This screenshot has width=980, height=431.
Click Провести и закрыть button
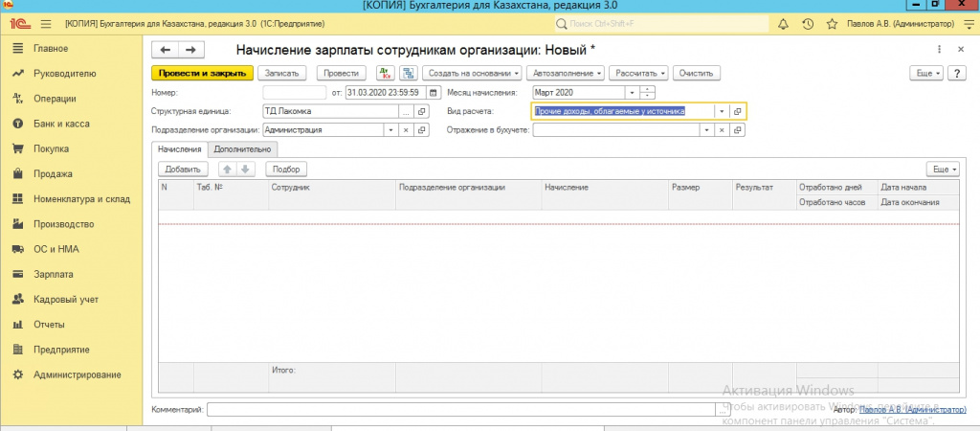point(203,73)
